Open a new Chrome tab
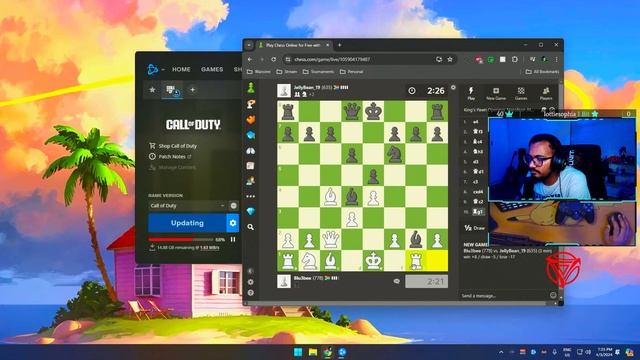 coord(340,45)
